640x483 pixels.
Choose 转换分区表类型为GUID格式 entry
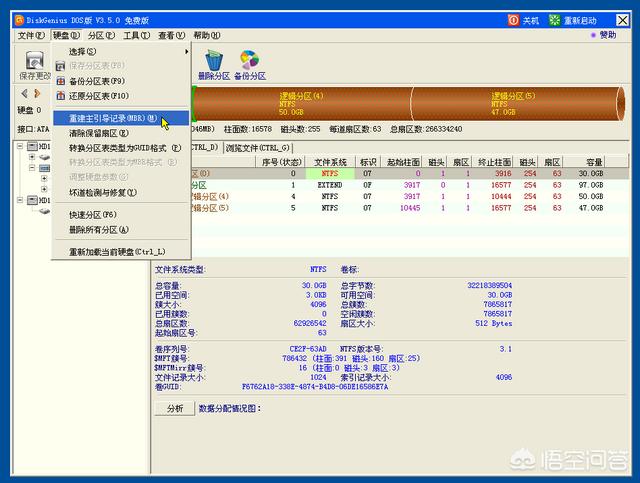pos(121,148)
